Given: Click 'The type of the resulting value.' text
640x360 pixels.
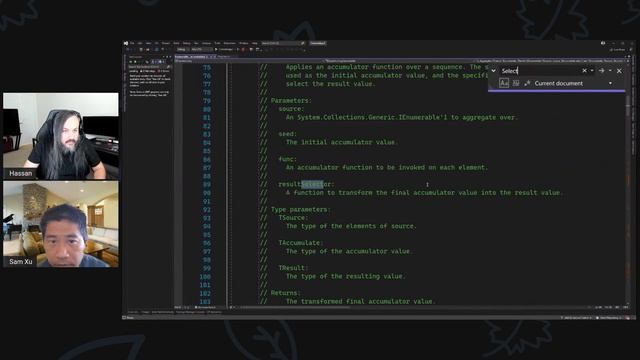Looking at the screenshot, I should coord(345,276).
